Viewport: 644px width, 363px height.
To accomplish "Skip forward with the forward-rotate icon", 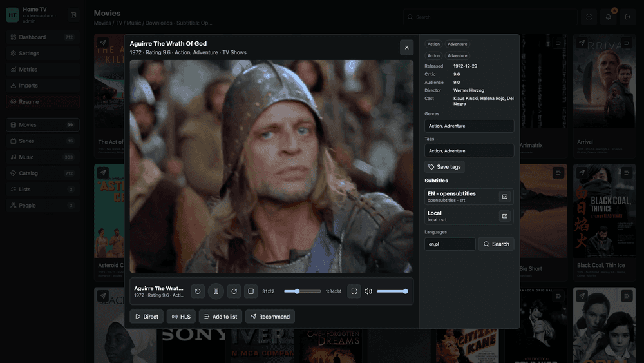I will [234, 291].
